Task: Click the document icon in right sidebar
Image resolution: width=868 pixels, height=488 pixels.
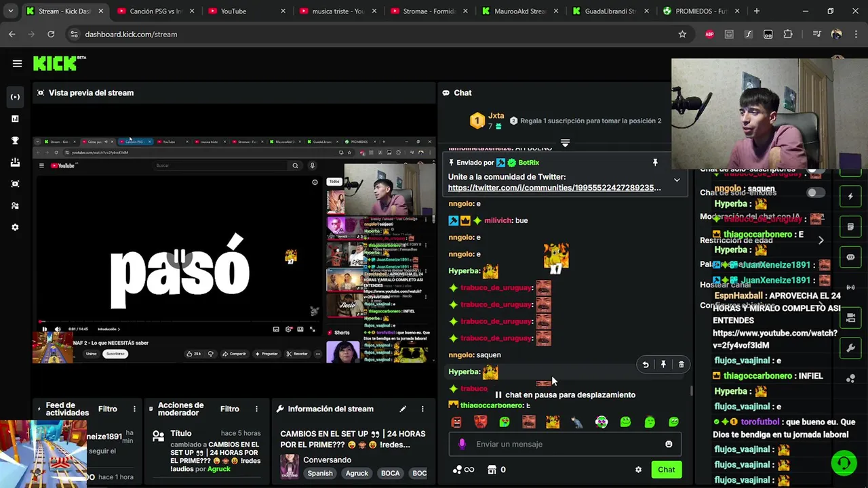Action: point(850,227)
